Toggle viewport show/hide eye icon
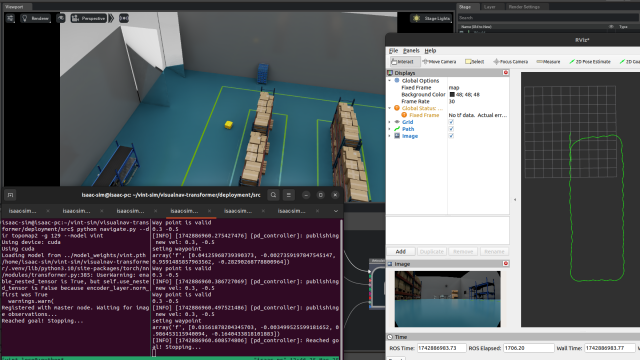 [x=61, y=18]
